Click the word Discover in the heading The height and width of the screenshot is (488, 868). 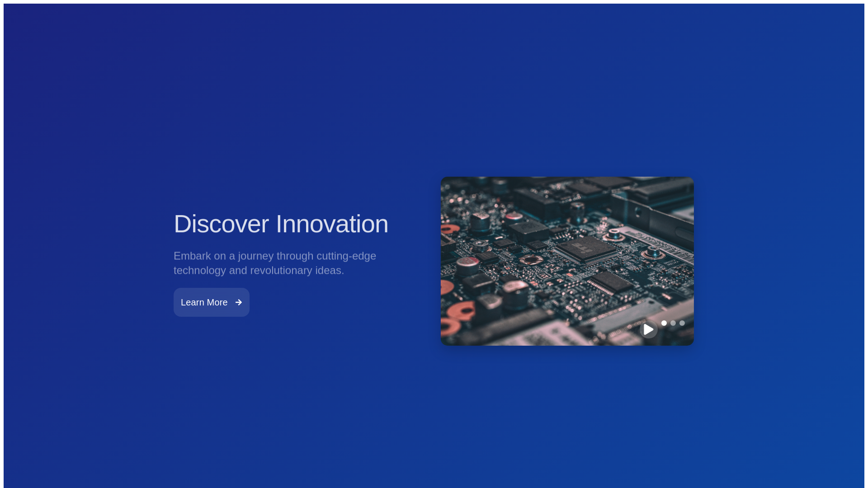221,224
